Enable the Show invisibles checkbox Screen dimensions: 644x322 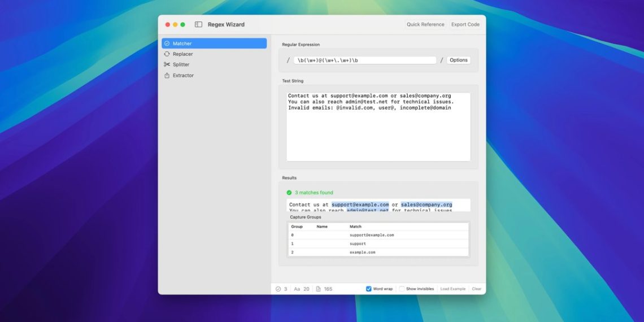(402, 289)
